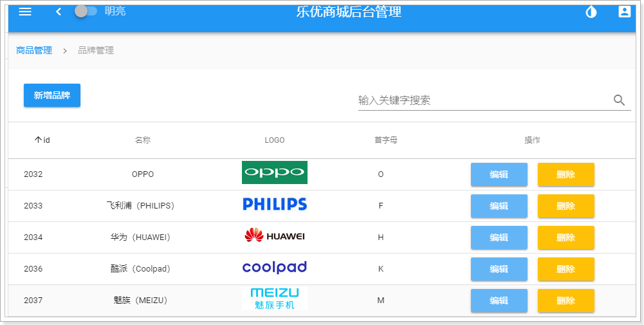Image resolution: width=644 pixels, height=325 pixels.
Task: Click the 首字母 column header
Action: point(386,140)
